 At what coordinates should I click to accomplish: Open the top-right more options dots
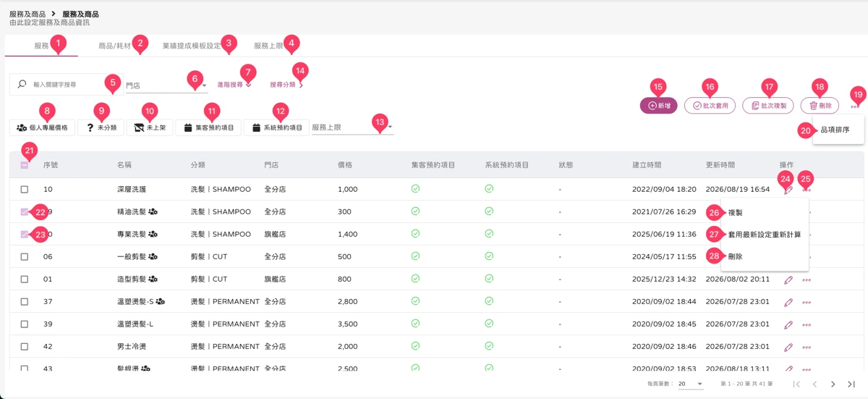pyautogui.click(x=855, y=106)
